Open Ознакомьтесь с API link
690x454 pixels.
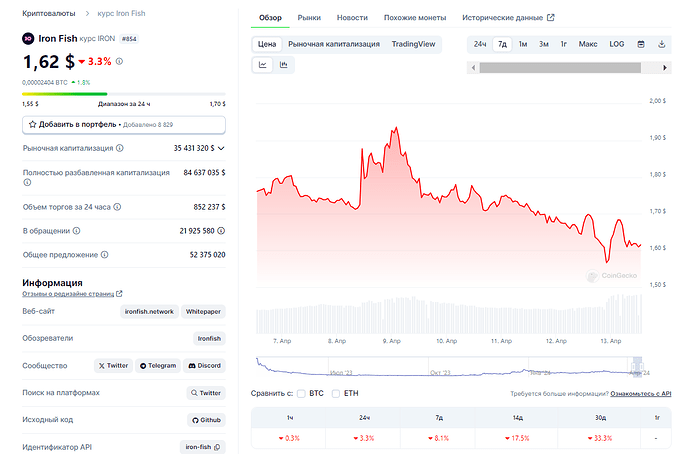(641, 394)
